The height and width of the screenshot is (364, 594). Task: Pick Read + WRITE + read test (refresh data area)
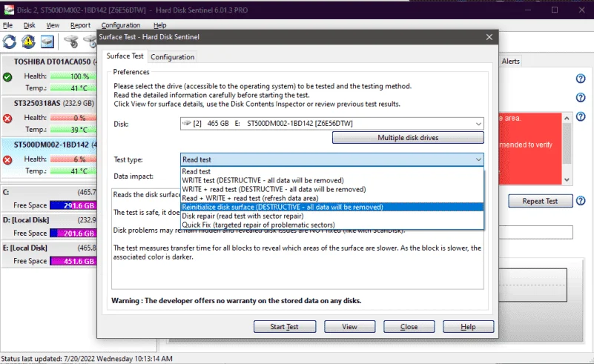click(x=331, y=198)
